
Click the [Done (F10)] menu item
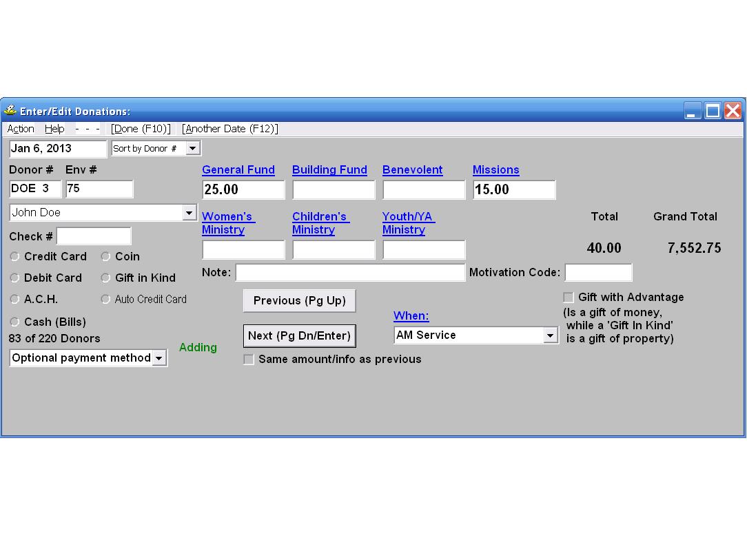[141, 129]
